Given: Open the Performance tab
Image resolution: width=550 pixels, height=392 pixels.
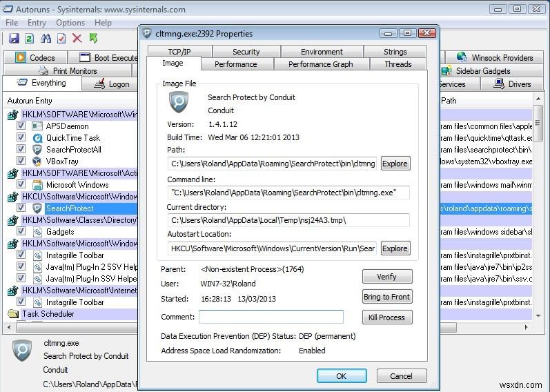Looking at the screenshot, I should point(236,64).
